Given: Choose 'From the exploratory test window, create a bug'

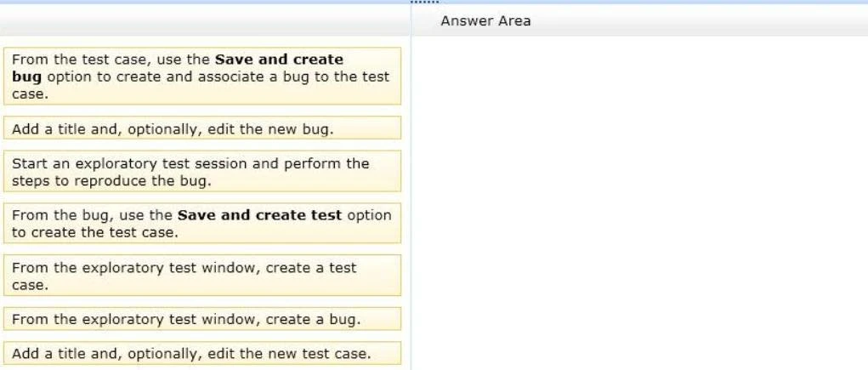Looking at the screenshot, I should (201, 320).
